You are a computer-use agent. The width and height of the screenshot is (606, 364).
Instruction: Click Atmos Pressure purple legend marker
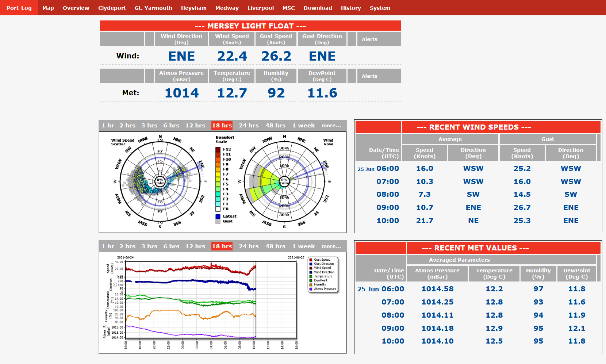311,289
